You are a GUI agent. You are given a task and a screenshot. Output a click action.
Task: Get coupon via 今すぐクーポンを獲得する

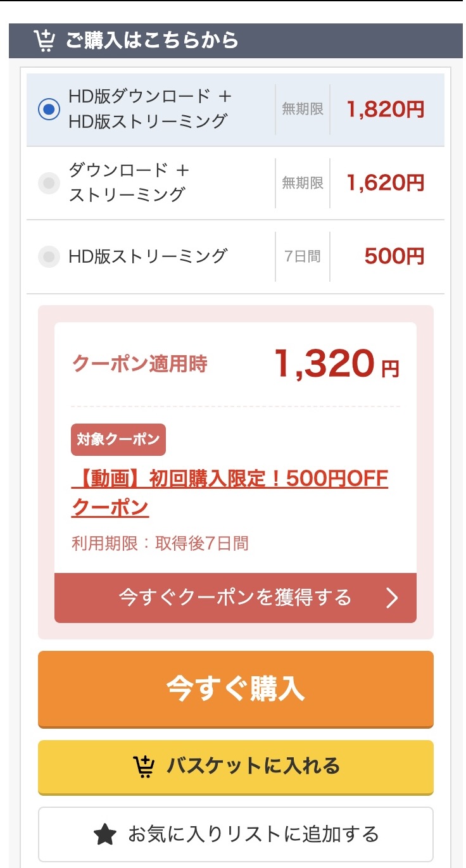click(x=235, y=598)
